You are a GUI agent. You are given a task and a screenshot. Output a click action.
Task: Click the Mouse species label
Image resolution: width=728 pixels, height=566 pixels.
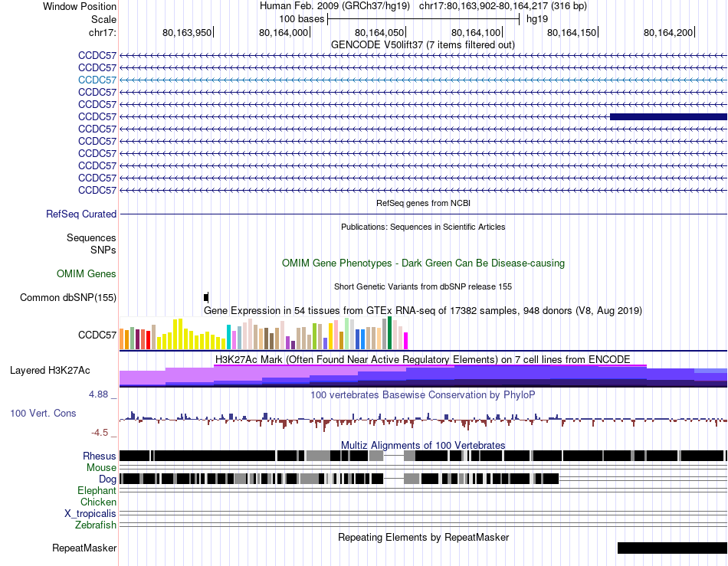coord(101,468)
